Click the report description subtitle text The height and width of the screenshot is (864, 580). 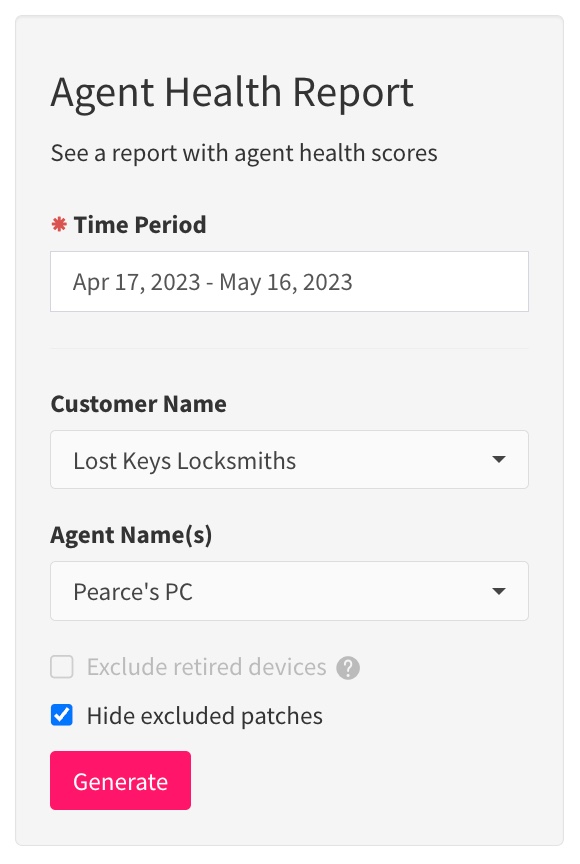[x=244, y=153]
